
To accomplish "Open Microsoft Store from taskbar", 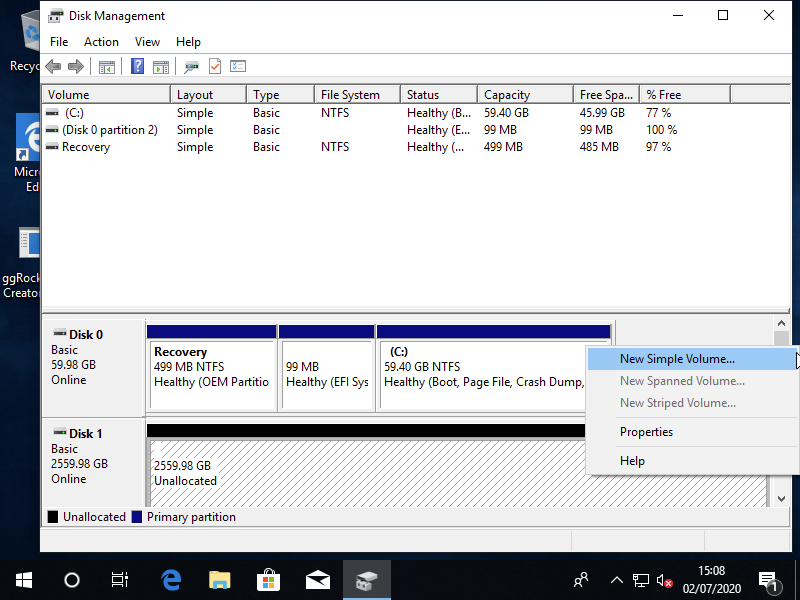I will 268,580.
